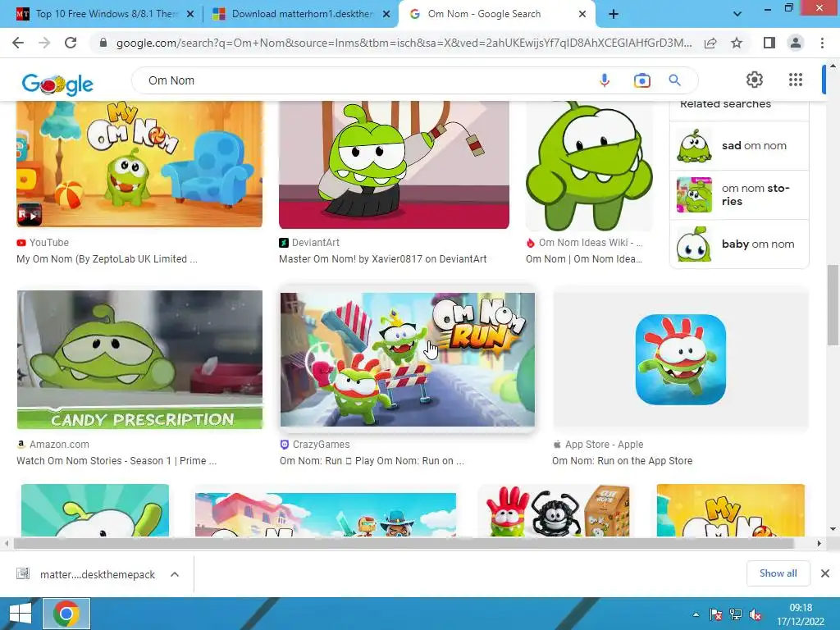View site info via the padlock icon
Image resolution: width=840 pixels, height=630 pixels.
103,43
